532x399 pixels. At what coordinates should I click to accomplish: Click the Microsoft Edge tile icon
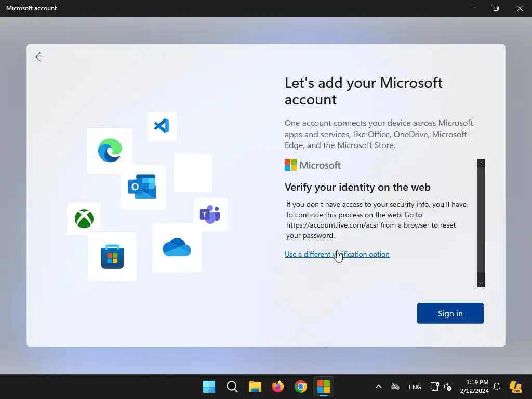coord(110,150)
